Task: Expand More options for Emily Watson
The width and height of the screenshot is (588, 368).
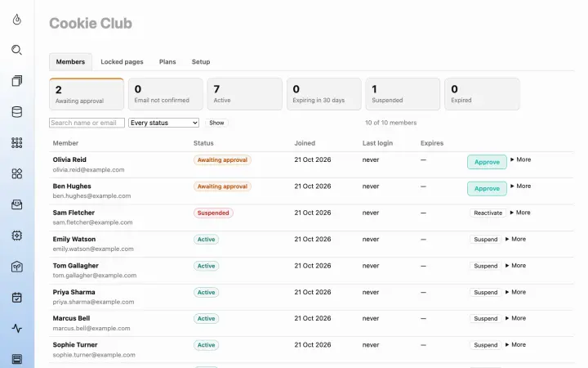Action: pos(515,239)
